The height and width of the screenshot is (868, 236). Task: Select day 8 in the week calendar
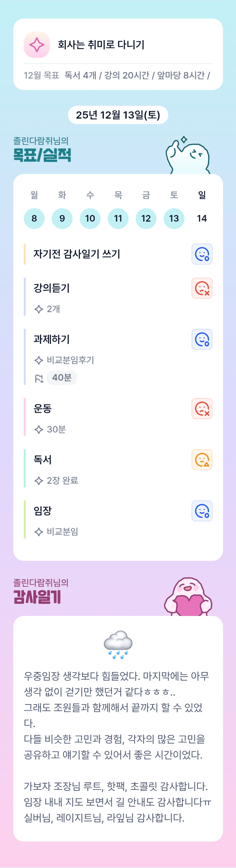pyautogui.click(x=34, y=218)
